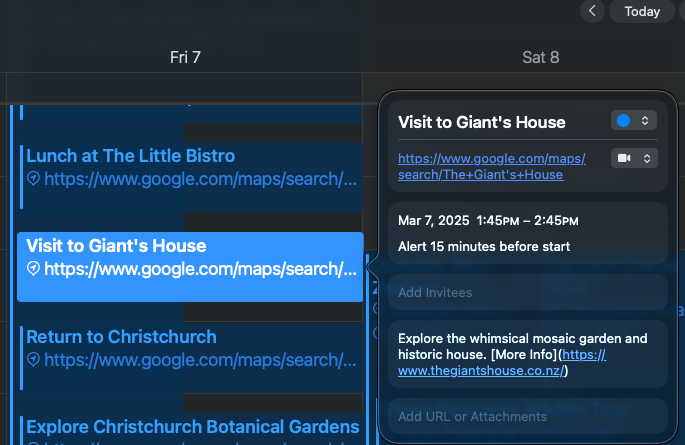Go to previous week using back chevron

(x=593, y=11)
